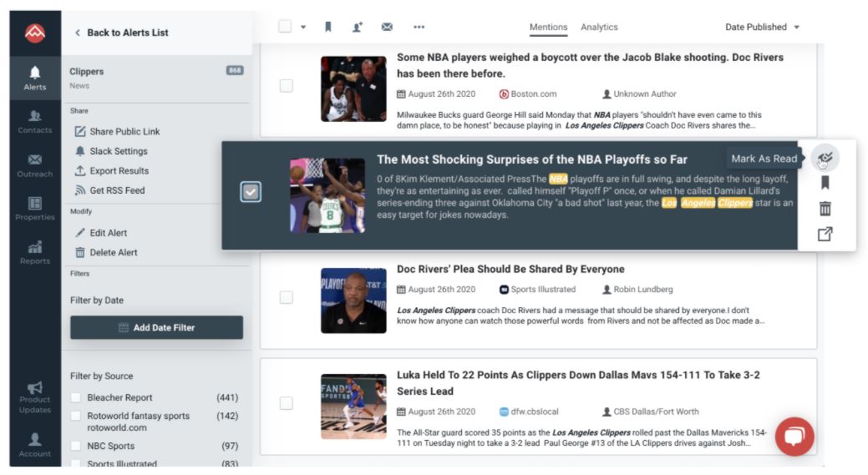The image size is (868, 475).
Task: Uncheck the Most Shocking Surprises article checkbox
Action: point(251,192)
